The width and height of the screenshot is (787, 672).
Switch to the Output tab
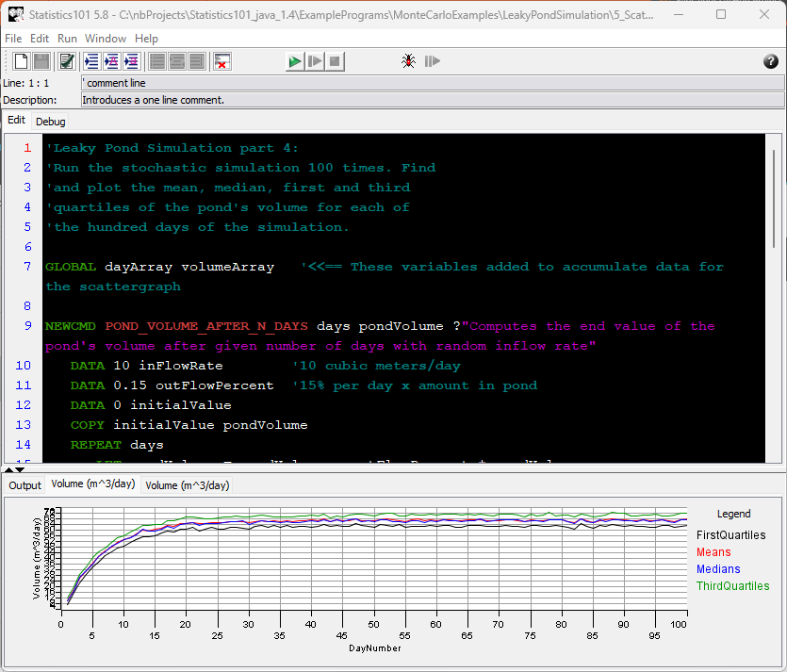point(25,485)
